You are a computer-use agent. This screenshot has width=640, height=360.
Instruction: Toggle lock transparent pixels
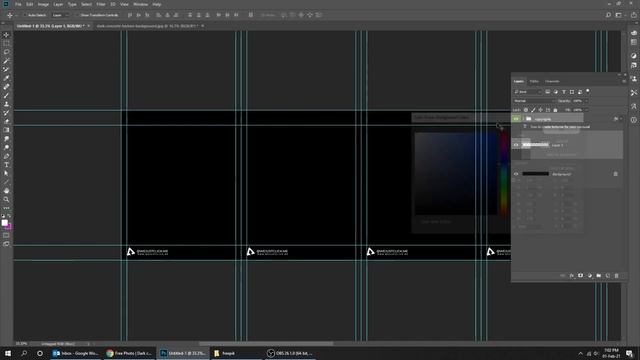(x=526, y=110)
